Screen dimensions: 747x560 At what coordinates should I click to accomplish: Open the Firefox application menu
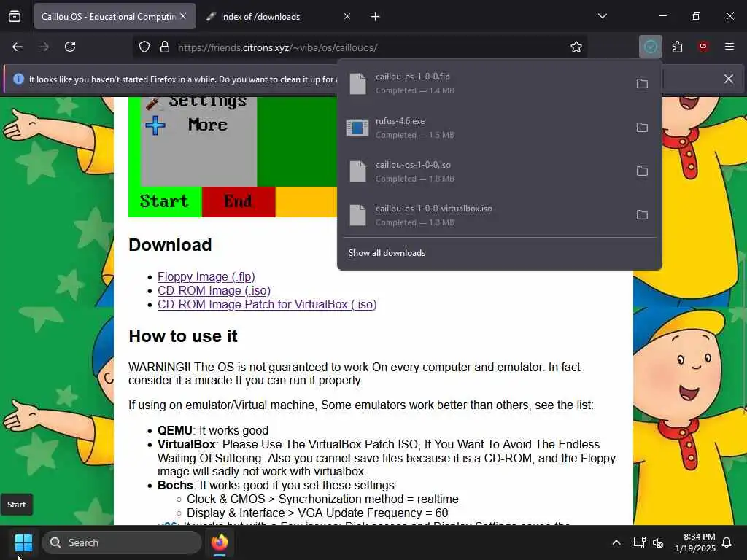coord(729,47)
